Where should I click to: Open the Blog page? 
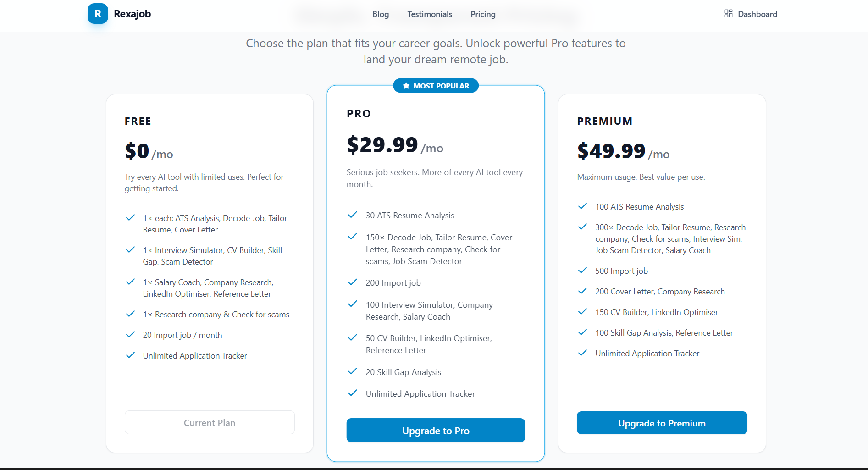tap(381, 14)
